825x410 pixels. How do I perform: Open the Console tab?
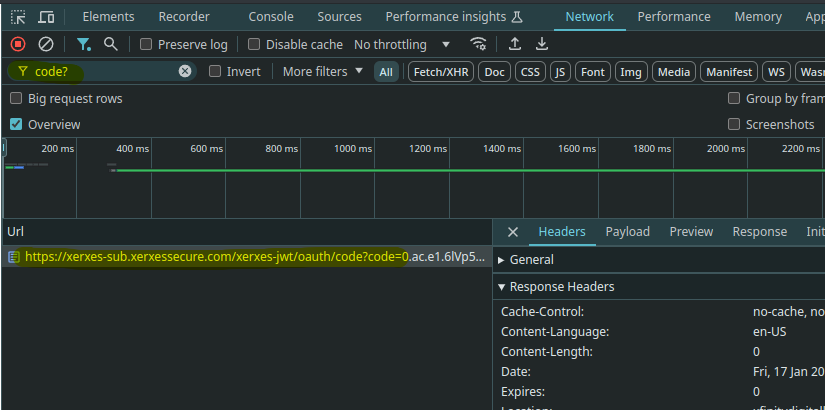(271, 17)
